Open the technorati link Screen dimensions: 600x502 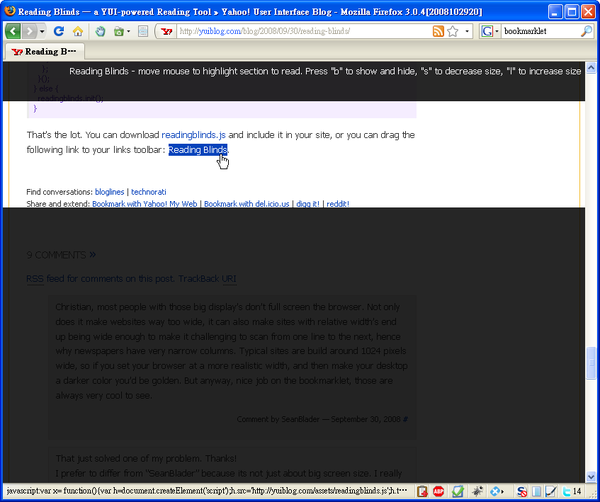pyautogui.click(x=148, y=192)
